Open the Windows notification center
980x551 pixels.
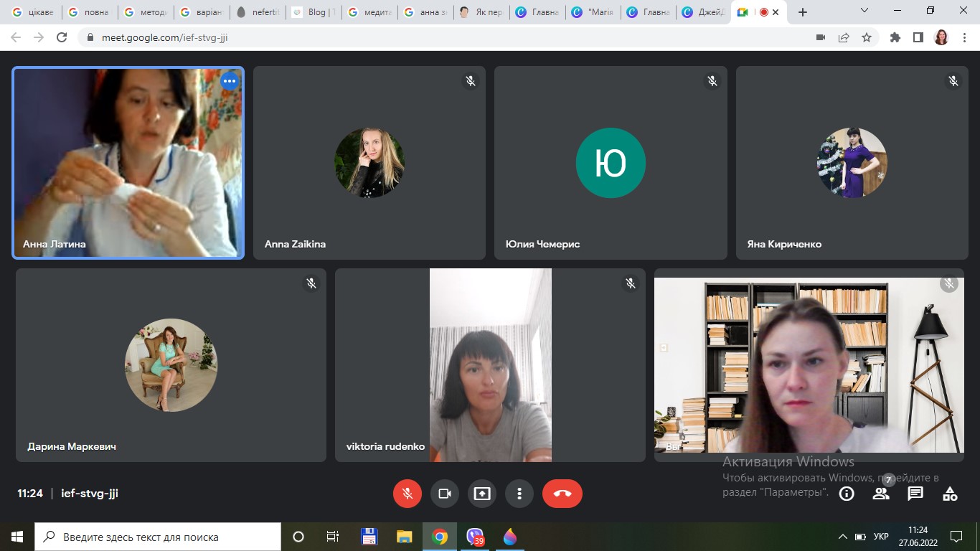click(956, 537)
